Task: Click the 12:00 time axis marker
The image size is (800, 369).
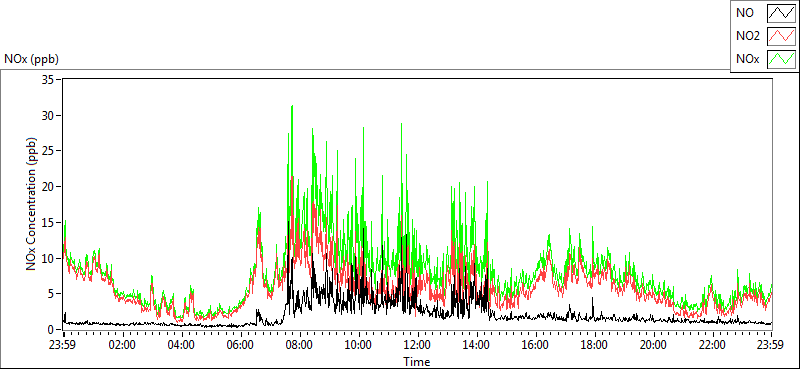Action: pyautogui.click(x=417, y=344)
